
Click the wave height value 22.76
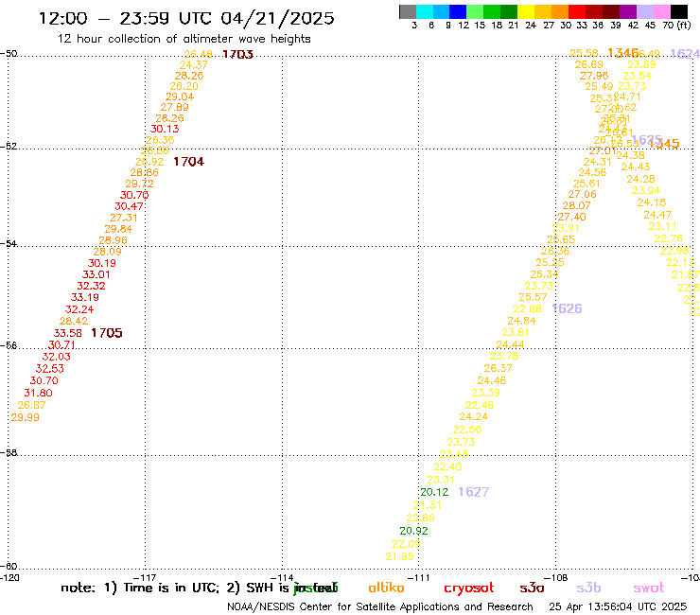pos(668,238)
